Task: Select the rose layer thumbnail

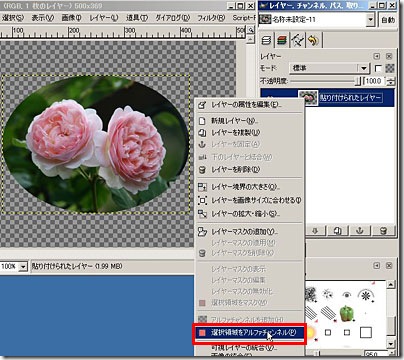Action: click(308, 98)
